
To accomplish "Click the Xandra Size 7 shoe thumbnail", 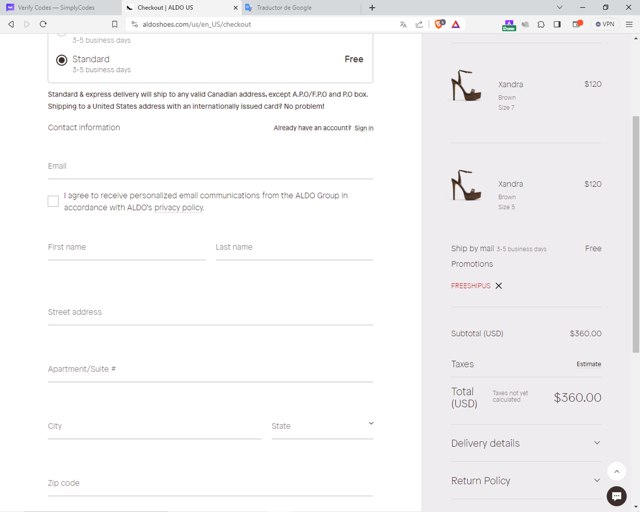I will (466, 85).
